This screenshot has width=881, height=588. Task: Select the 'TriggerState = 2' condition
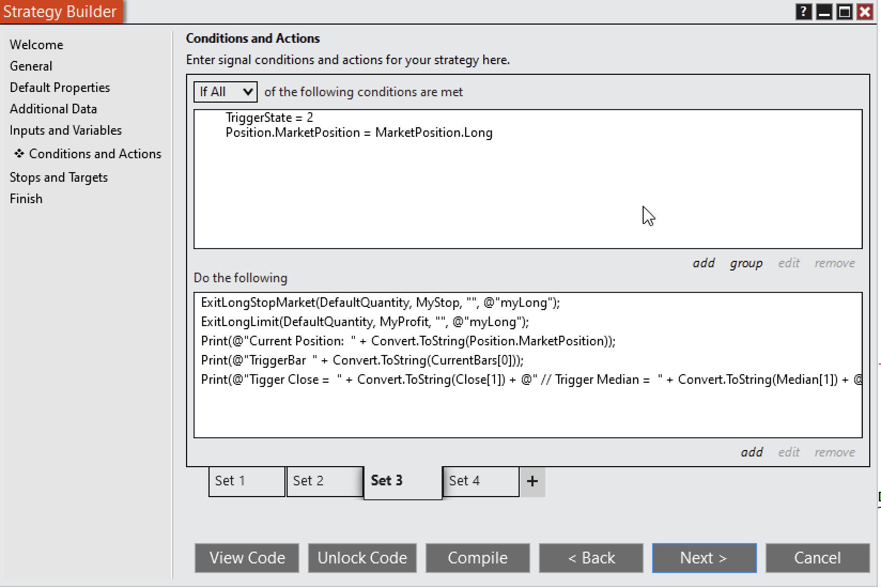[269, 118]
